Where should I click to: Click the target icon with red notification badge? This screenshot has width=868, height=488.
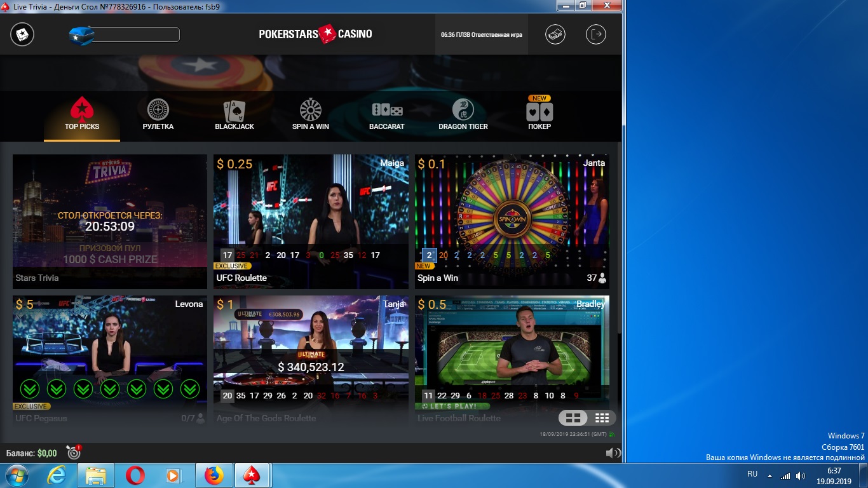[74, 452]
